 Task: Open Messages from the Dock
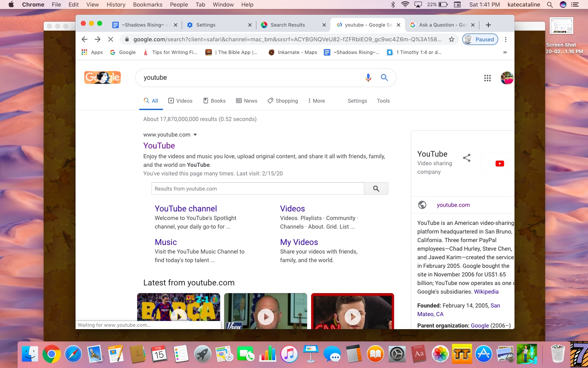coord(332,354)
